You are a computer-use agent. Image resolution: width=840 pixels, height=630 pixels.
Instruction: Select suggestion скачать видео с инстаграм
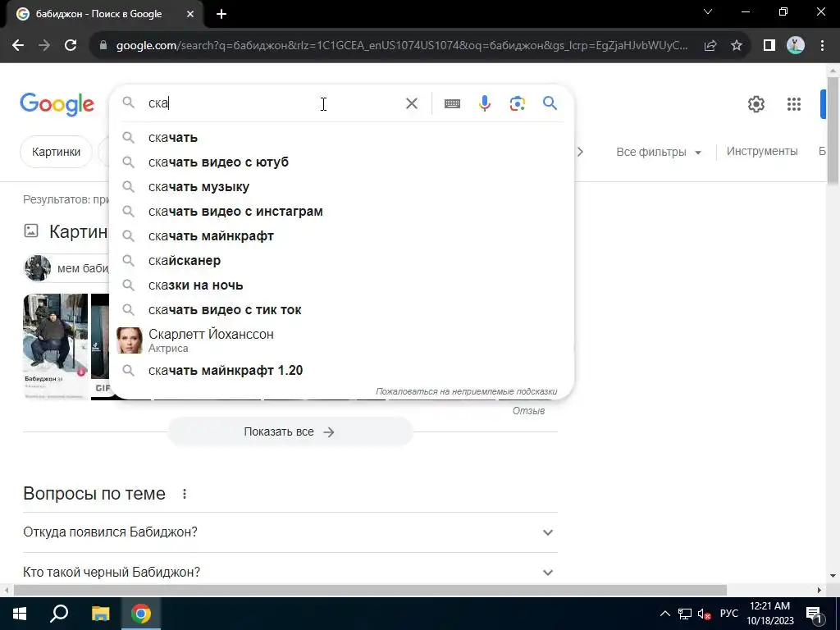point(341,212)
